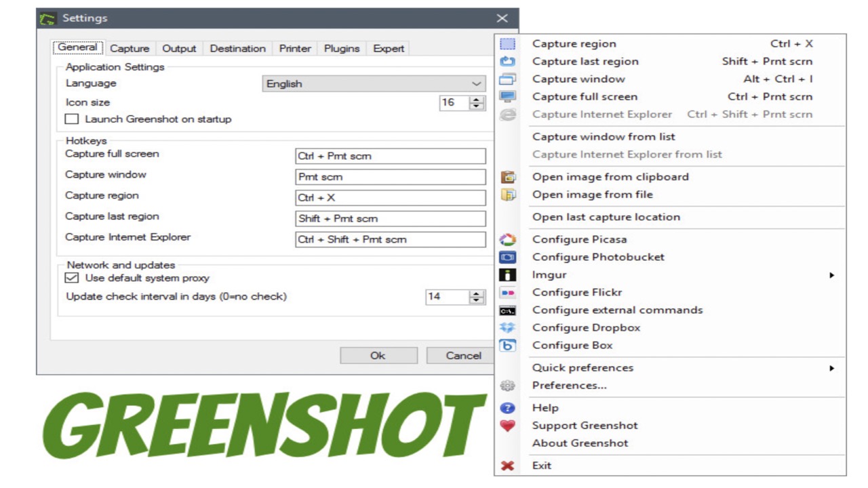Viewport: 868px width, 488px height.
Task: Open the Output tab
Action: pyautogui.click(x=179, y=49)
